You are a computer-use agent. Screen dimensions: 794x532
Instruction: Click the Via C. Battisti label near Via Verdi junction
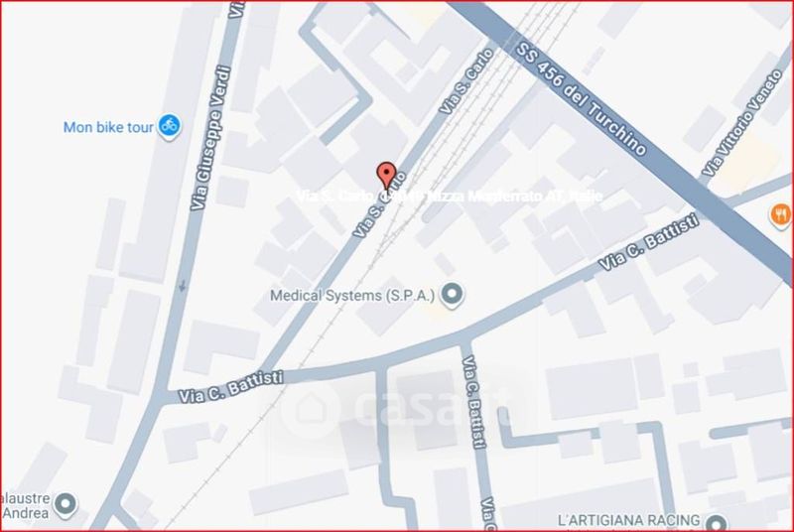click(x=230, y=387)
